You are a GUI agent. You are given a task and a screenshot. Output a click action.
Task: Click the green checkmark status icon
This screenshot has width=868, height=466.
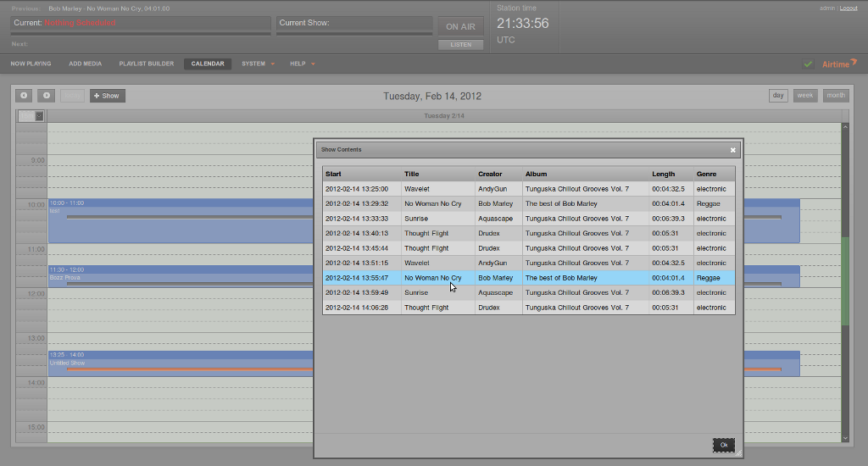coord(808,64)
